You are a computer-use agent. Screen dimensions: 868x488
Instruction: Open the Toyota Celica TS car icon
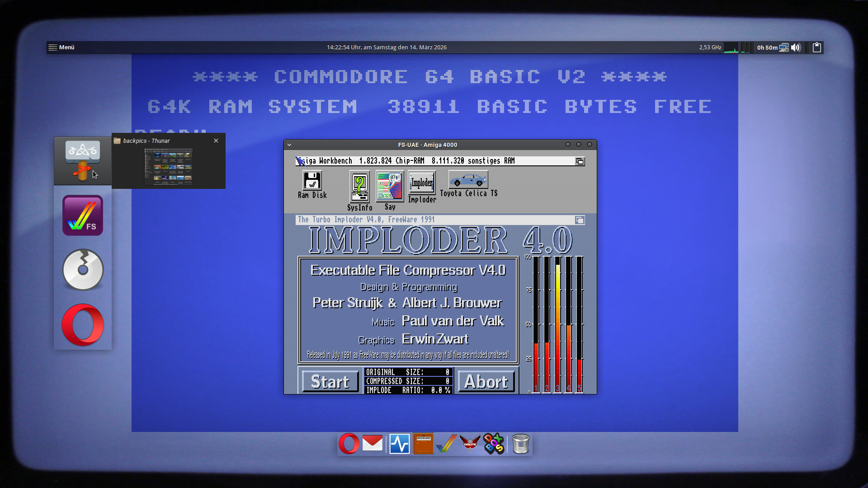click(x=468, y=184)
